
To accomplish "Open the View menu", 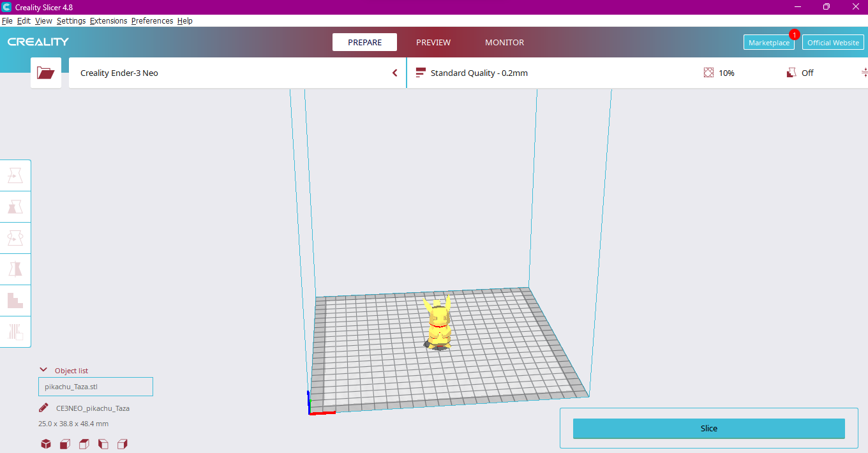I will click(43, 20).
